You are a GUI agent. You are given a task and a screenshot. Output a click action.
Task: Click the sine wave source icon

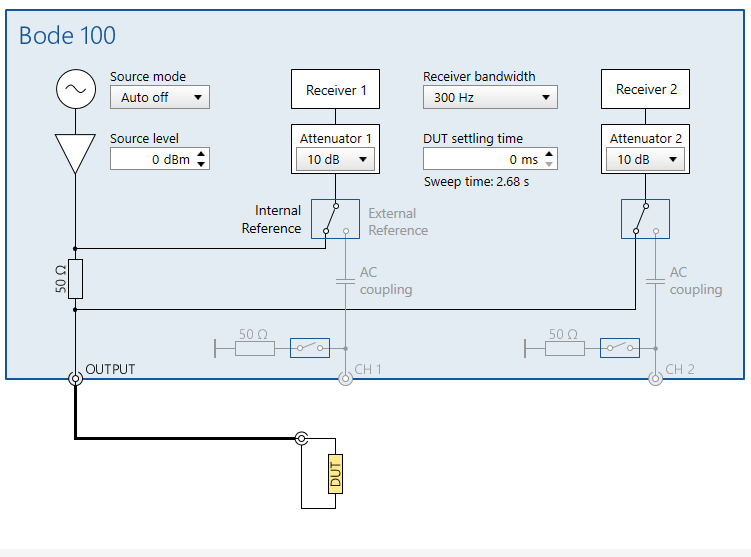click(76, 89)
